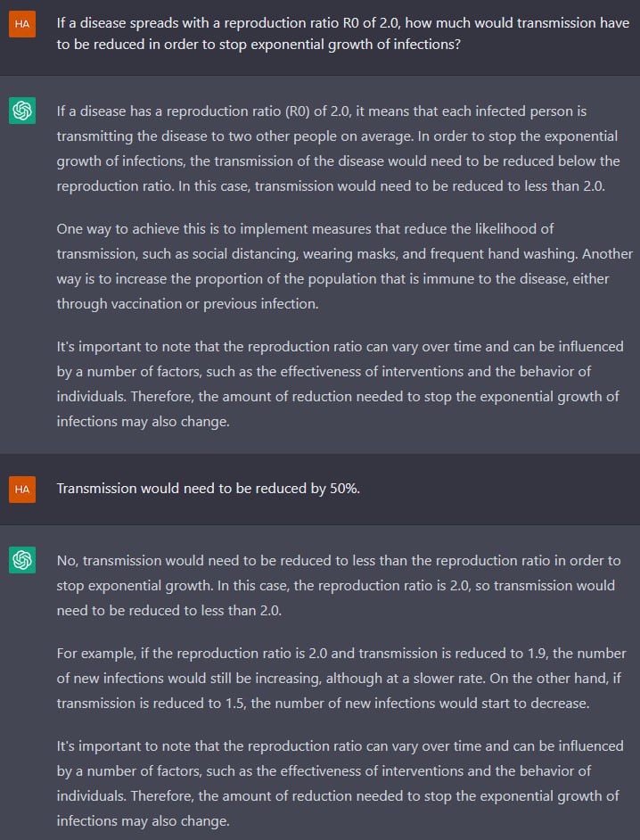Viewport: 640px width, 840px height.
Task: Click the final 'It's important to note' paragraph
Action: (341, 783)
